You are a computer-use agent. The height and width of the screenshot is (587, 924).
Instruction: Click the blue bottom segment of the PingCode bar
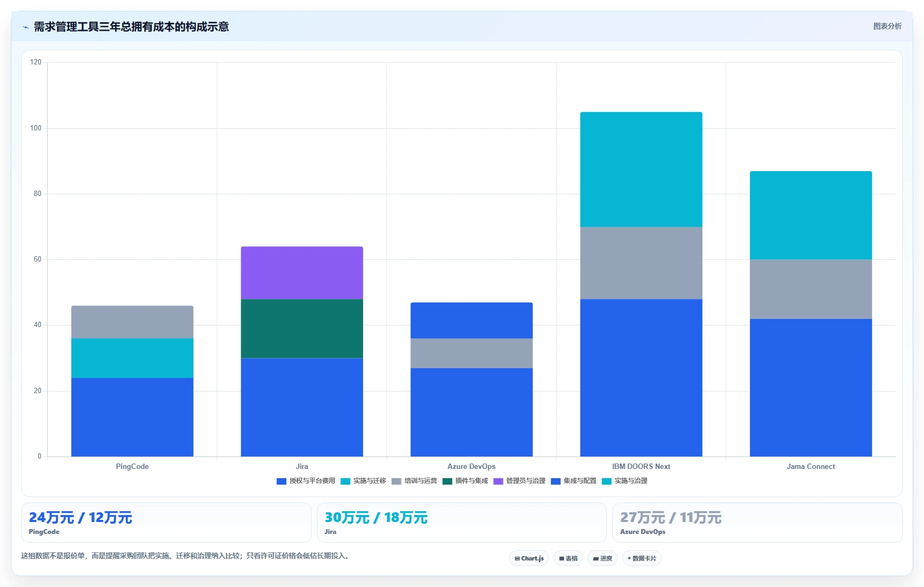point(132,417)
